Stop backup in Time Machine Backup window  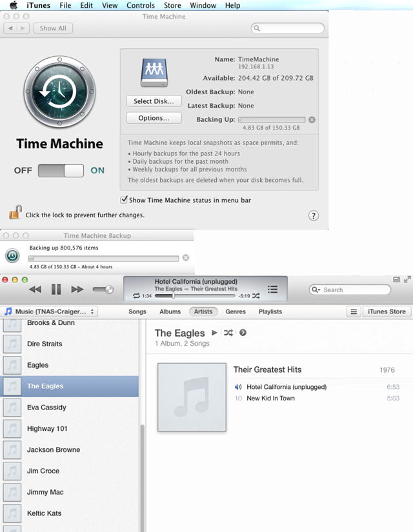tap(185, 257)
